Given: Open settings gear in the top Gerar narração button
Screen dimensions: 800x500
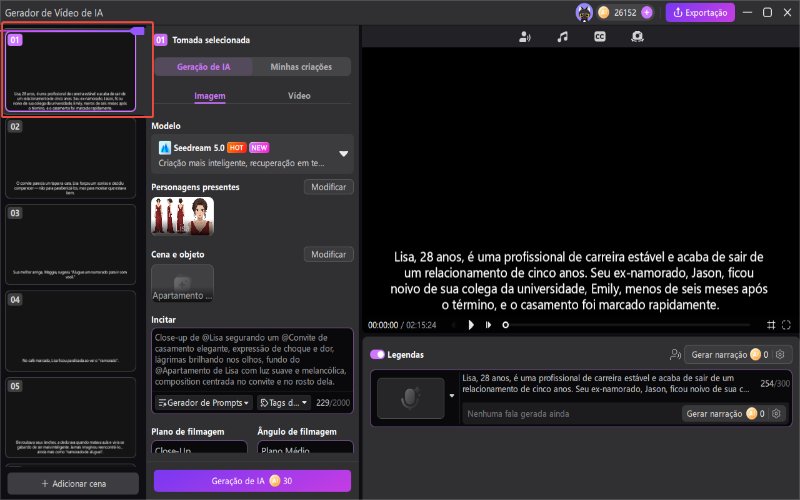Looking at the screenshot, I should pos(780,355).
